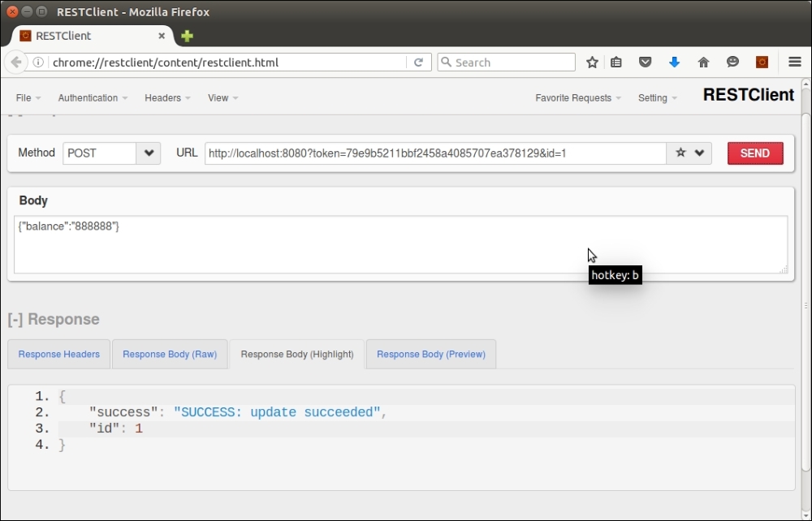This screenshot has height=521, width=812.
Task: Favorite this request URL with star
Action: [680, 153]
